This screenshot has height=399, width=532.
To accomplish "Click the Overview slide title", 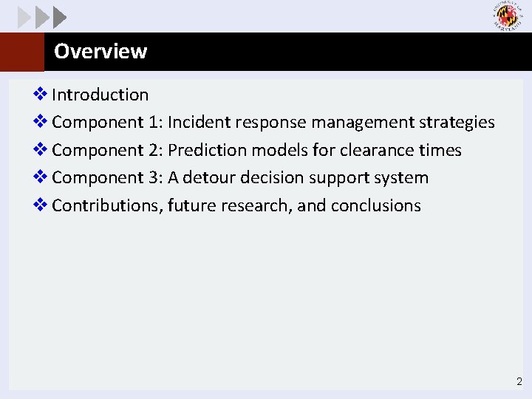I will [x=100, y=52].
